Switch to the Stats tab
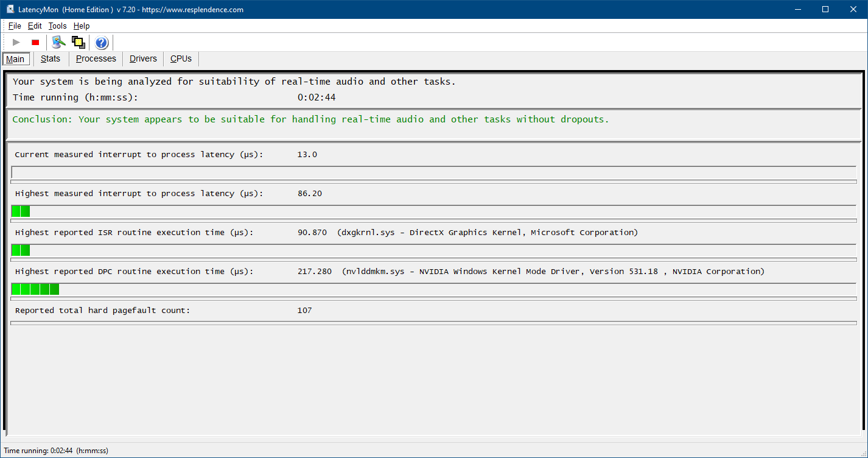 51,59
